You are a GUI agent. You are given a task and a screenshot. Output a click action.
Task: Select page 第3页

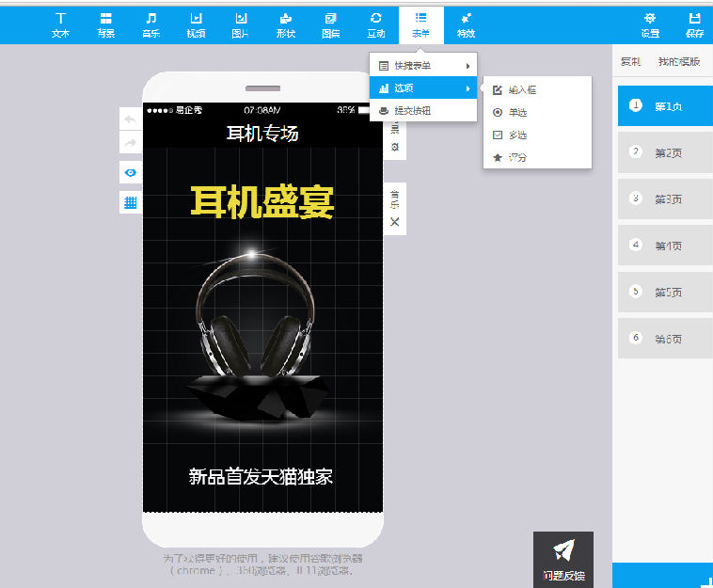tap(665, 199)
